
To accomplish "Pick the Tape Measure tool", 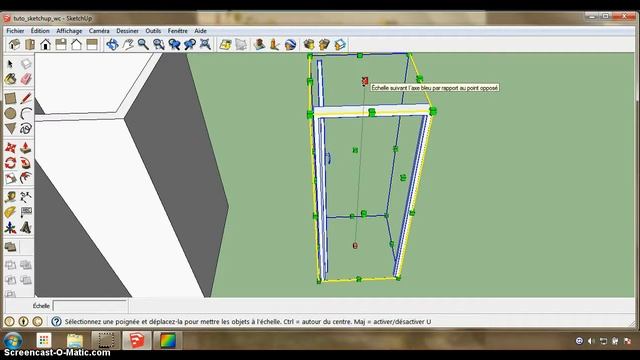I will pos(10,197).
